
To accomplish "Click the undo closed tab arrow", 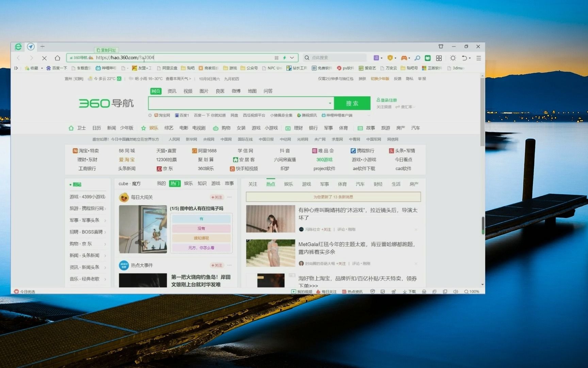I will [x=464, y=58].
